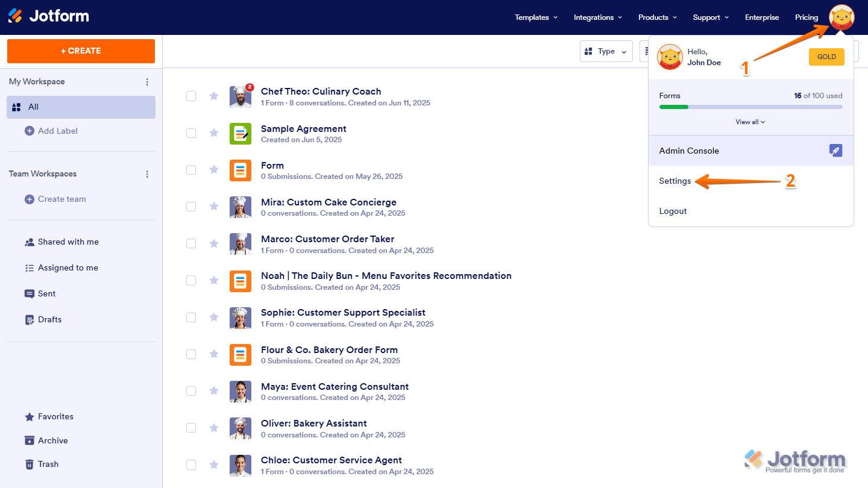The width and height of the screenshot is (868, 488).
Task: Star the Sample Agreement item
Action: 214,133
